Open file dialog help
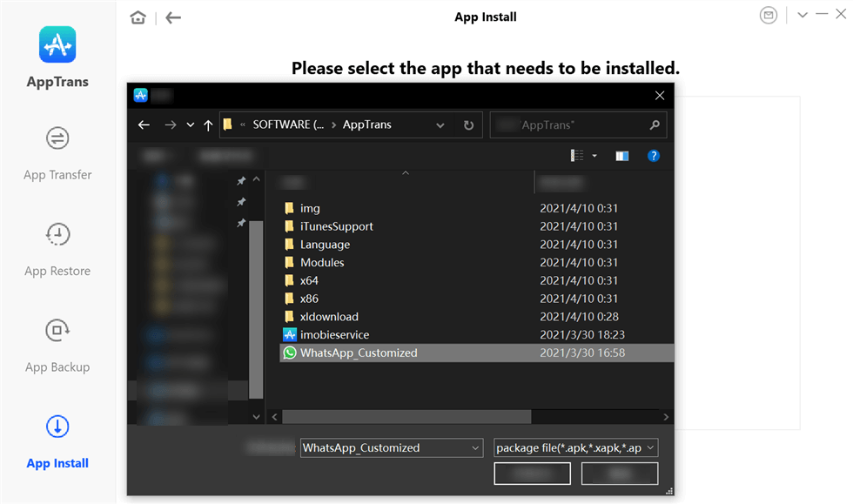The width and height of the screenshot is (853, 504). (x=654, y=156)
